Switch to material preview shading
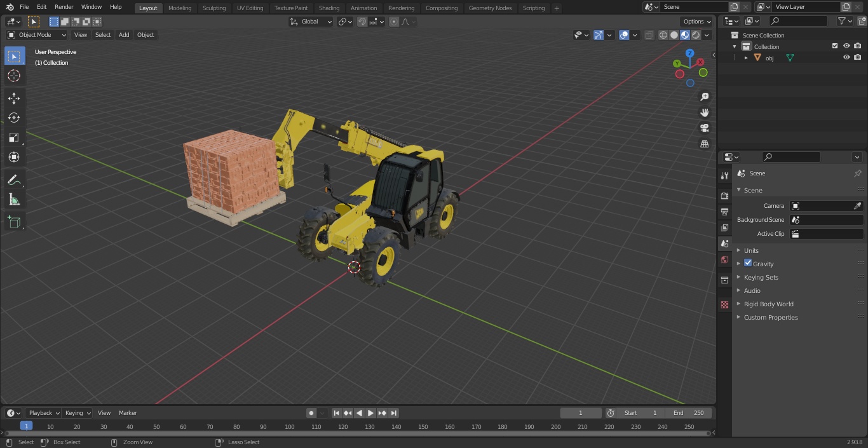The height and width of the screenshot is (448, 868). pos(685,35)
